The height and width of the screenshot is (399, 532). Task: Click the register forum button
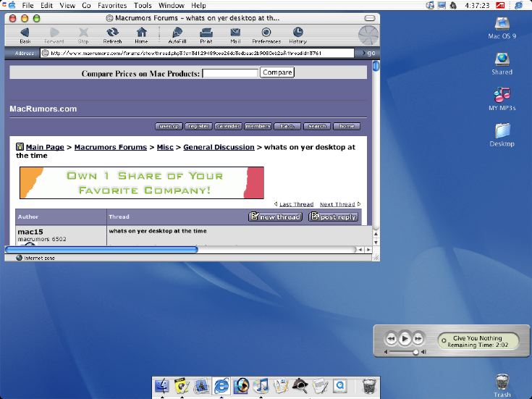pos(198,126)
